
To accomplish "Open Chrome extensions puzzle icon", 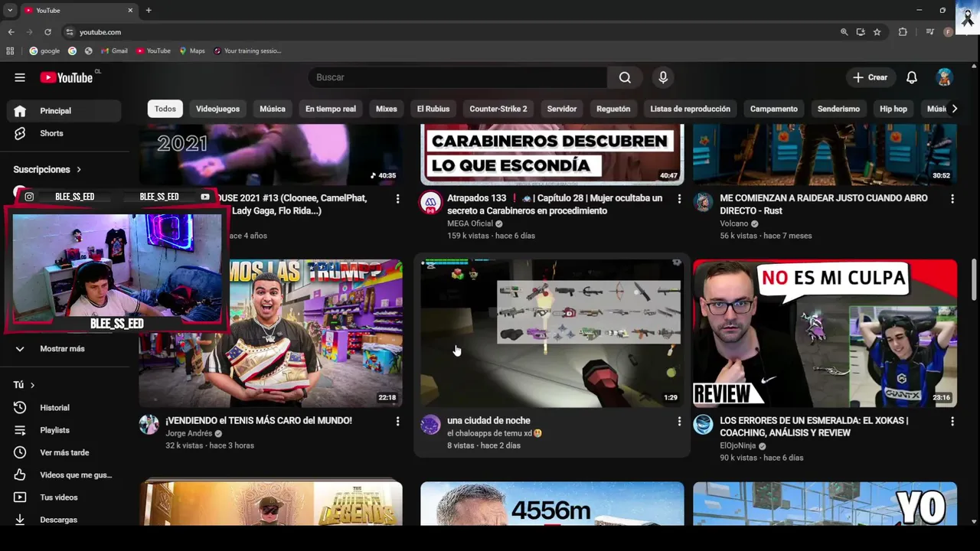I will [x=903, y=32].
